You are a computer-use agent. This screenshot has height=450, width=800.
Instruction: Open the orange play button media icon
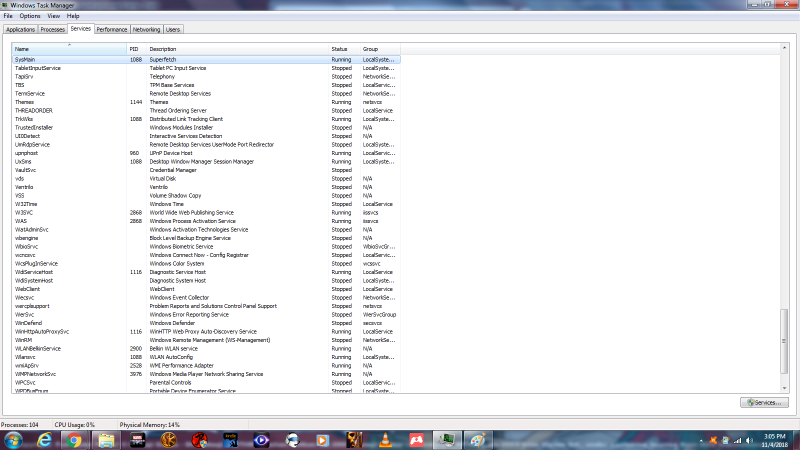coord(322,440)
